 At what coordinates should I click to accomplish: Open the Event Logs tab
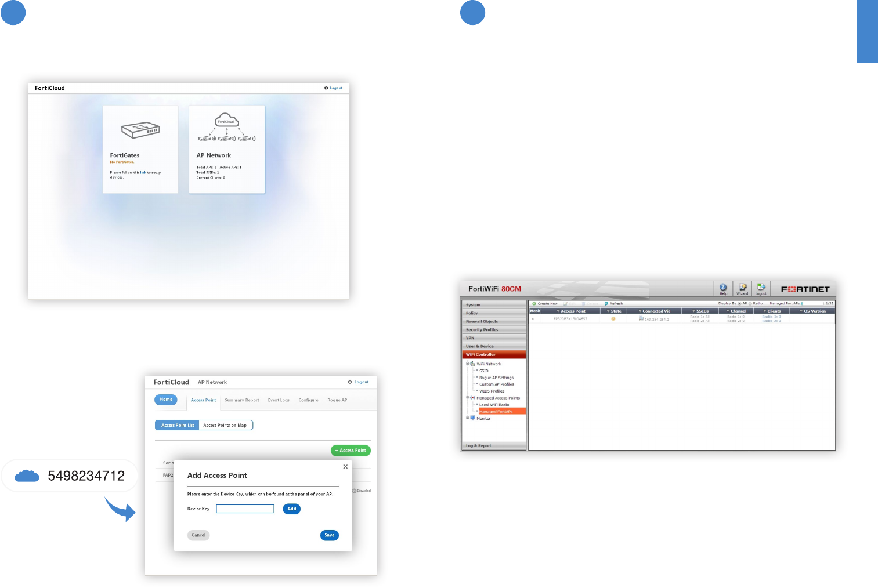click(x=279, y=400)
